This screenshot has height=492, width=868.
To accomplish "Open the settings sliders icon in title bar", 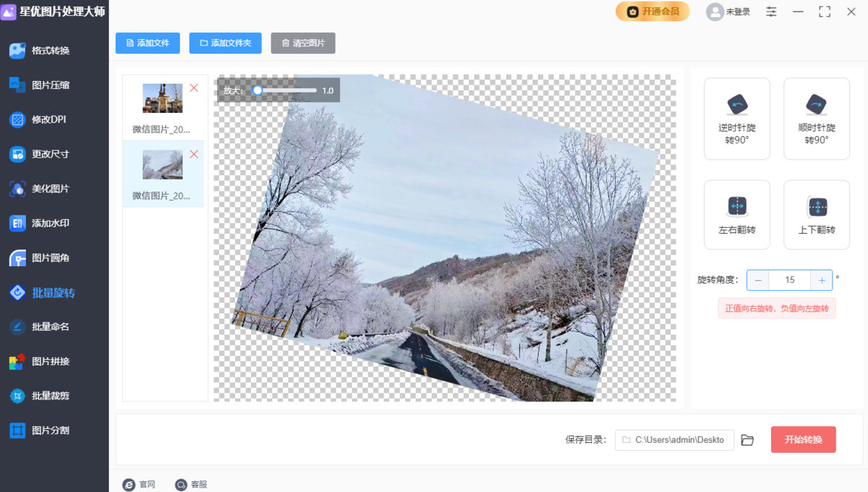I will [772, 12].
